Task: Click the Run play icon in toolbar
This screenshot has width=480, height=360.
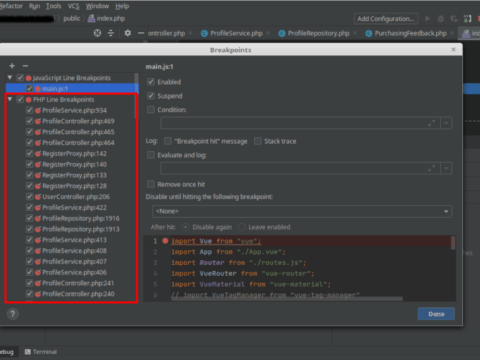Action: coord(427,19)
